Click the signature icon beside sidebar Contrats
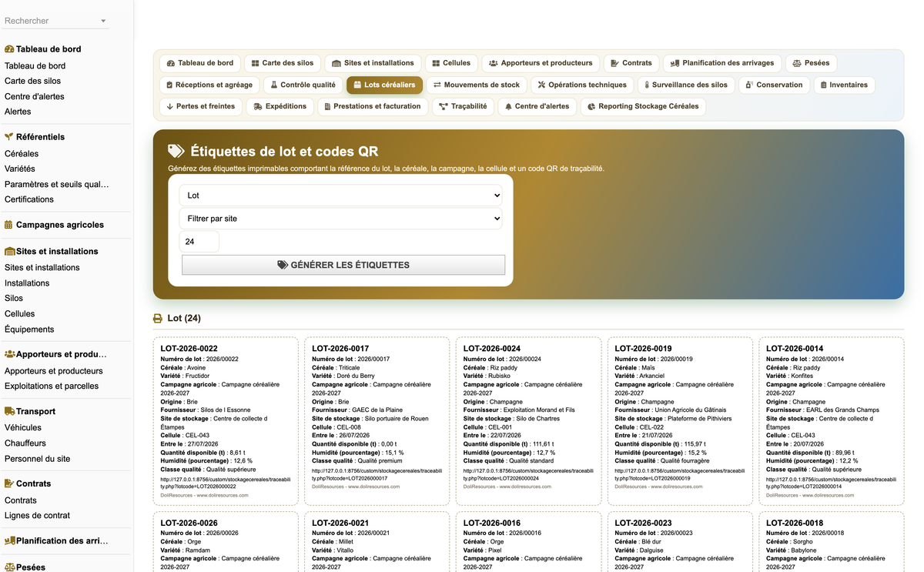The height and width of the screenshot is (572, 924). tap(10, 483)
